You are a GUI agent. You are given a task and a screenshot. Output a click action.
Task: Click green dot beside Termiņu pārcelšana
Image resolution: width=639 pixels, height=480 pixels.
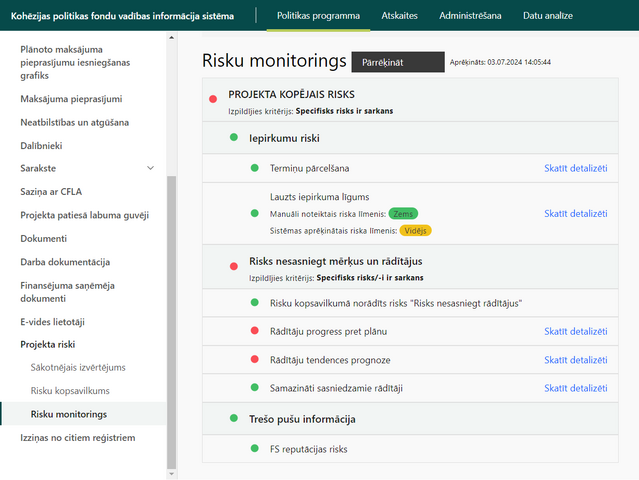[x=254, y=168]
